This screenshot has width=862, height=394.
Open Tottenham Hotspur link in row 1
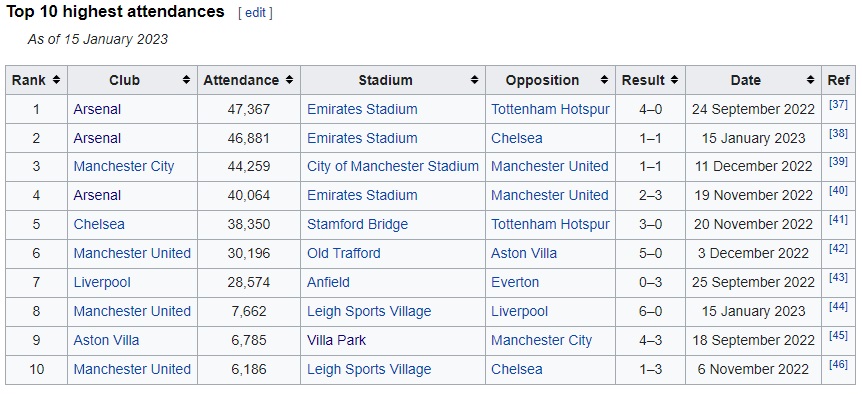click(x=550, y=109)
